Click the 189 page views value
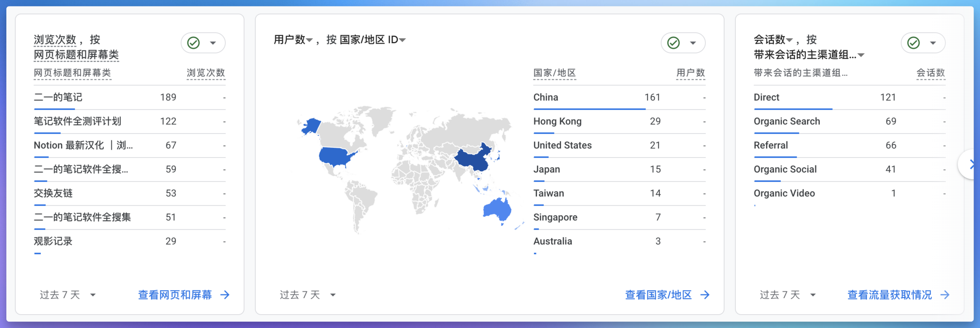This screenshot has height=328, width=980. coord(168,97)
